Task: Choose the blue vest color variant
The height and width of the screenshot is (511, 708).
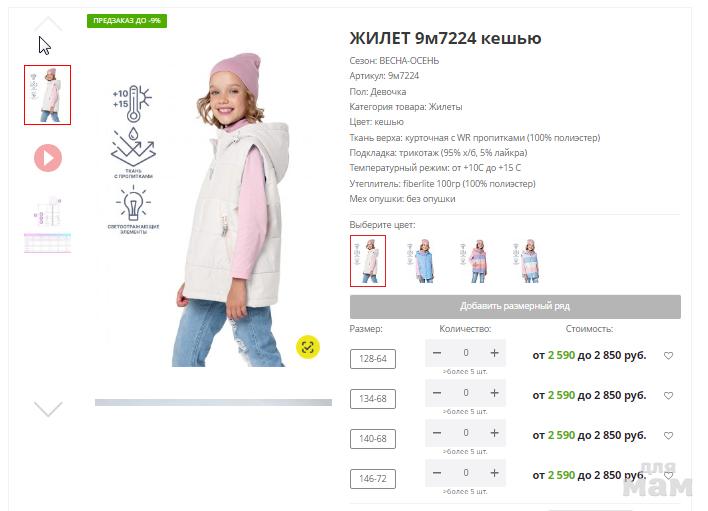Action: (421, 261)
